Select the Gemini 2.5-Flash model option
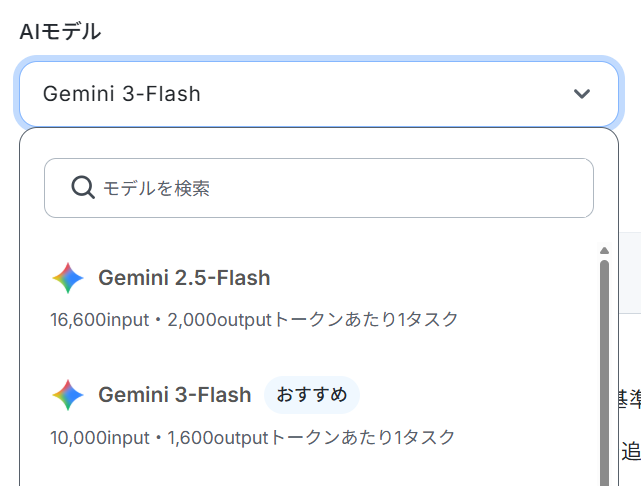 coord(184,278)
